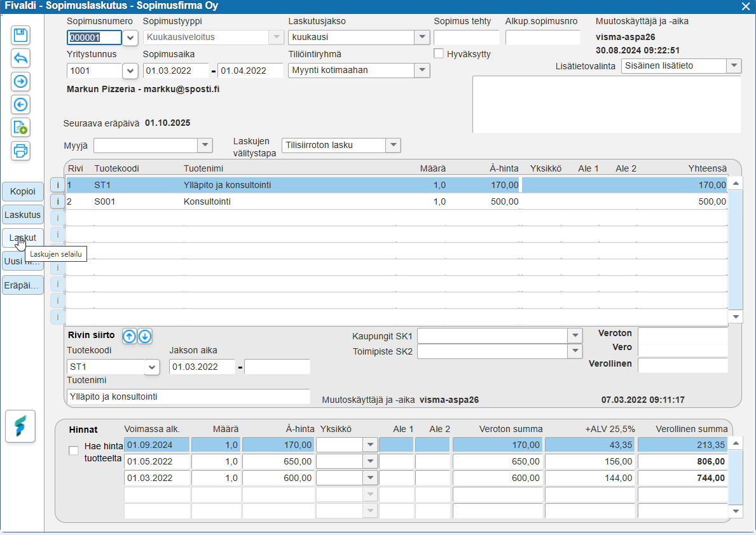Open info for row 1 ST1
The height and width of the screenshot is (535, 756).
(x=57, y=185)
